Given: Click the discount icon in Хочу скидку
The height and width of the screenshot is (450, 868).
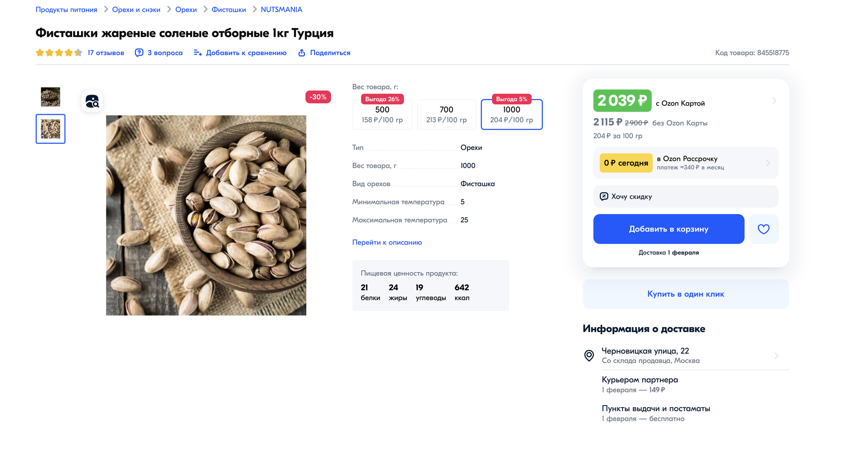Looking at the screenshot, I should pyautogui.click(x=604, y=196).
